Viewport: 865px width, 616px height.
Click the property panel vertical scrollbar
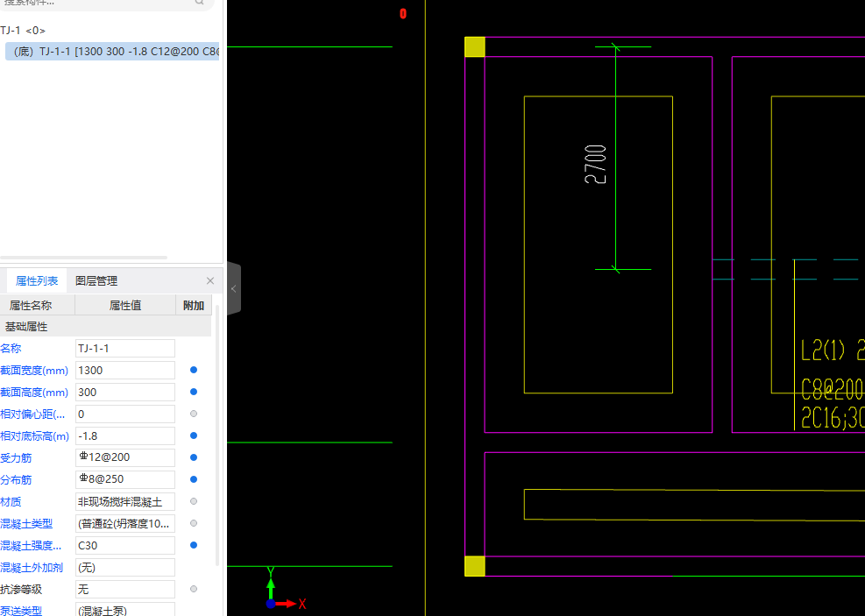pyautogui.click(x=217, y=435)
